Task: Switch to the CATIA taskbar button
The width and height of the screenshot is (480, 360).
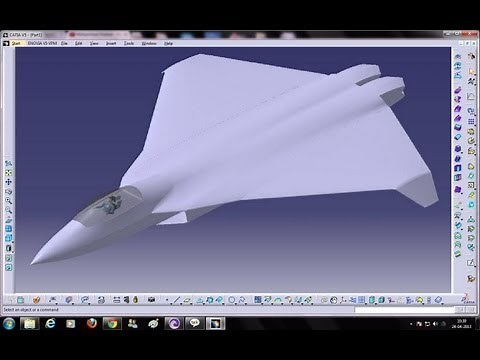Action: (x=215, y=323)
